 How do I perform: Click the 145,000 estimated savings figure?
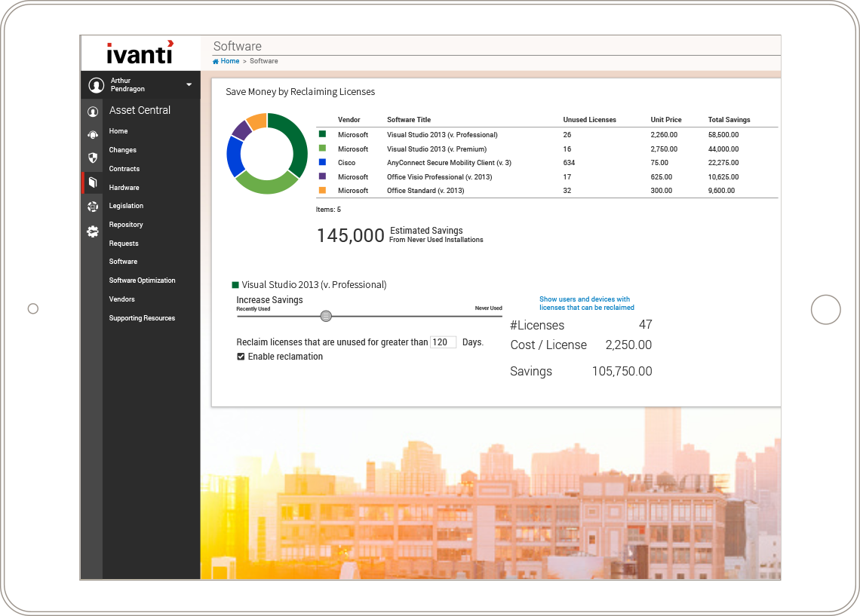351,236
